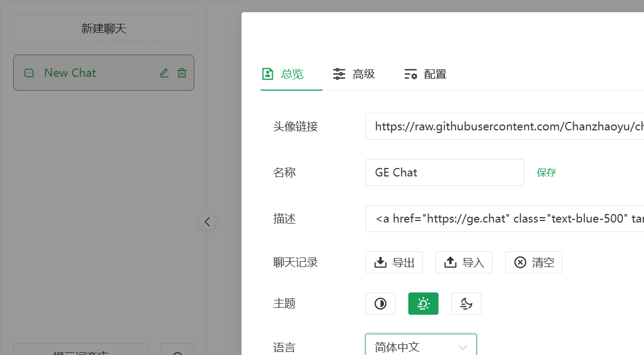
Task: Click the chat bubble icon on New Chat
Action: pos(29,73)
